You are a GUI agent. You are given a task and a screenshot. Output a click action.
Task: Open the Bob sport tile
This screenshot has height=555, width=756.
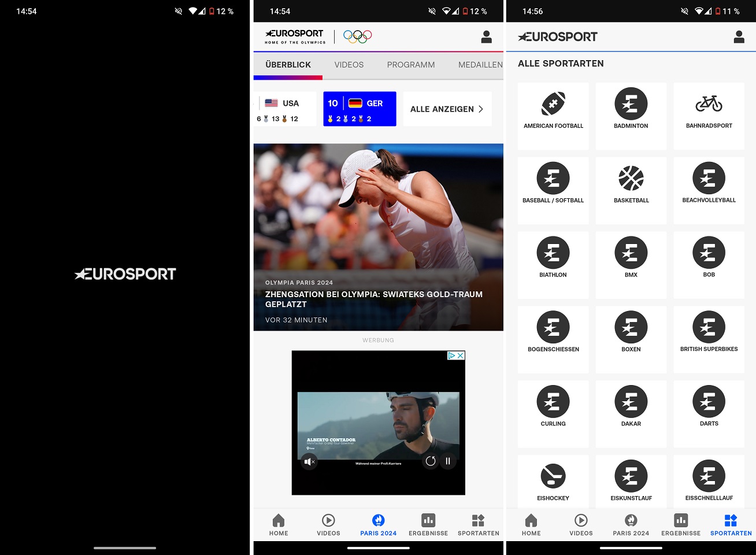709,265
